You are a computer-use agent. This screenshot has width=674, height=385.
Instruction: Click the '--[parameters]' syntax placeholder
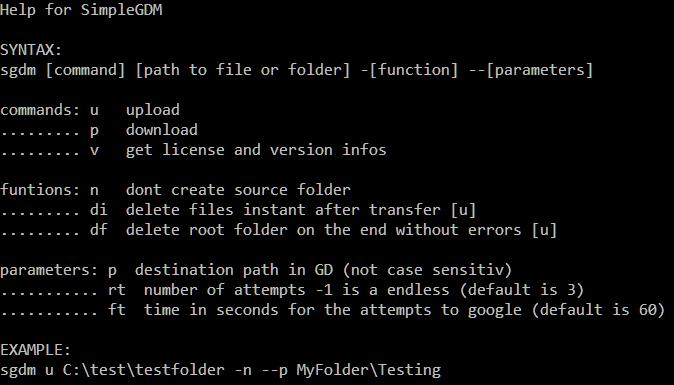531,70
